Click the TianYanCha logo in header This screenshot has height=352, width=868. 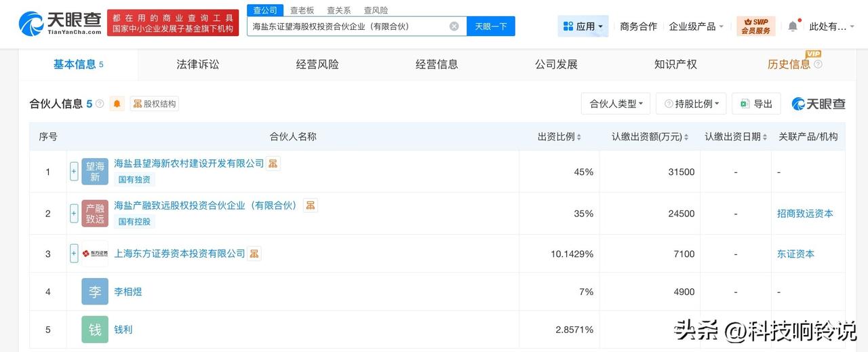[60, 23]
